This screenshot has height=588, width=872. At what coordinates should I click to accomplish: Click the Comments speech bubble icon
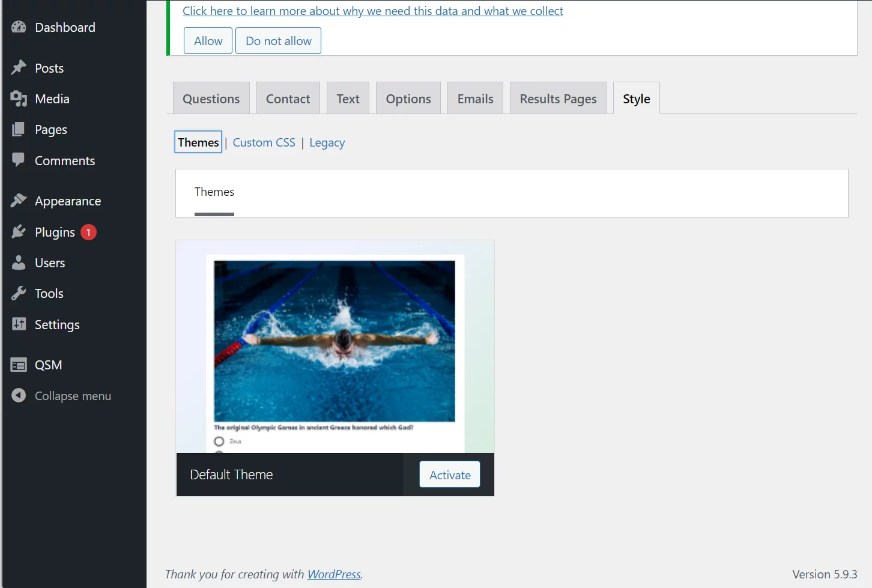[19, 160]
